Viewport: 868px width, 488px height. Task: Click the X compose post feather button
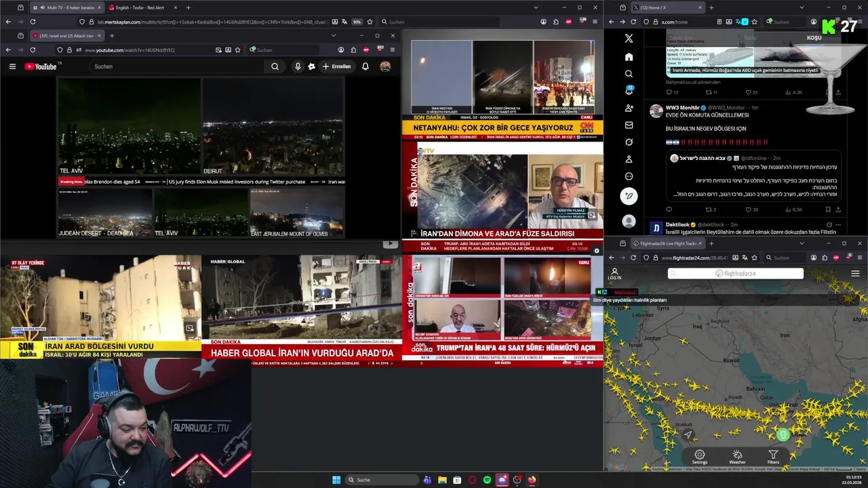pyautogui.click(x=629, y=196)
